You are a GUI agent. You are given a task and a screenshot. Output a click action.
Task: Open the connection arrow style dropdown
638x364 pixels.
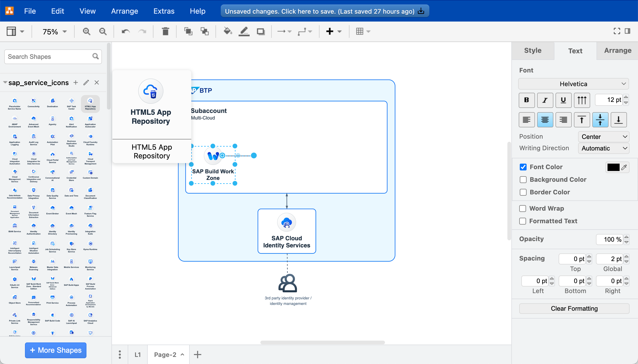pyautogui.click(x=284, y=32)
